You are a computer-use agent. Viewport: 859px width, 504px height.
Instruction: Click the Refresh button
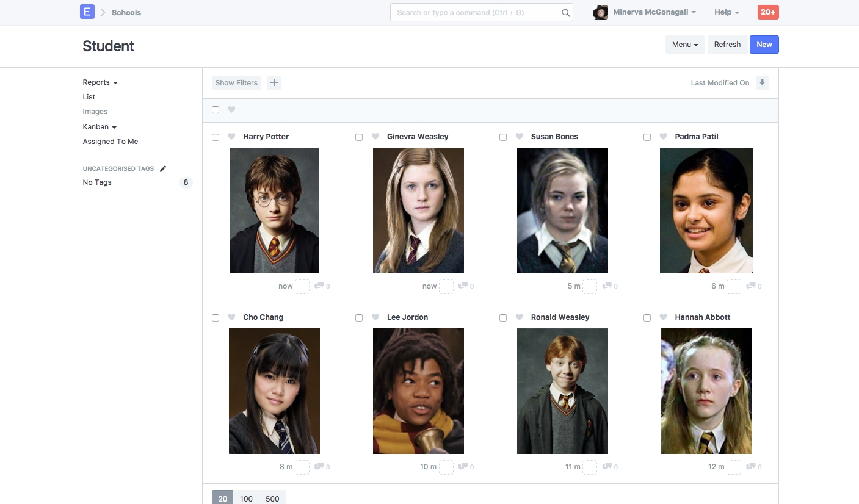(727, 45)
